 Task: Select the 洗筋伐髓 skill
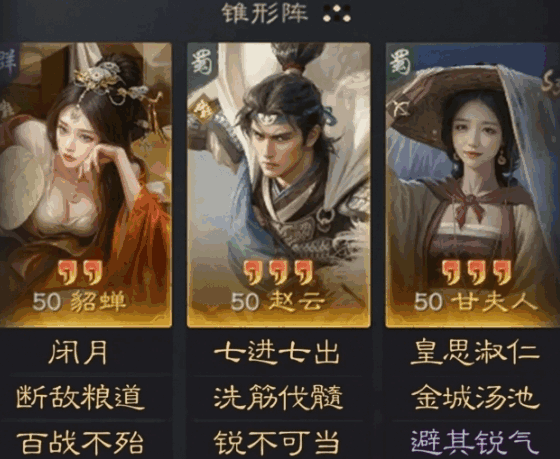(278, 397)
